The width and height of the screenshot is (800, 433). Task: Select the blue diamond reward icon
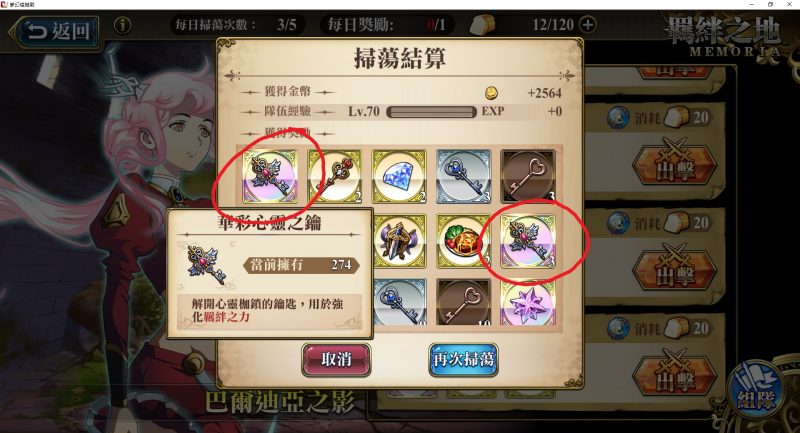tap(399, 176)
